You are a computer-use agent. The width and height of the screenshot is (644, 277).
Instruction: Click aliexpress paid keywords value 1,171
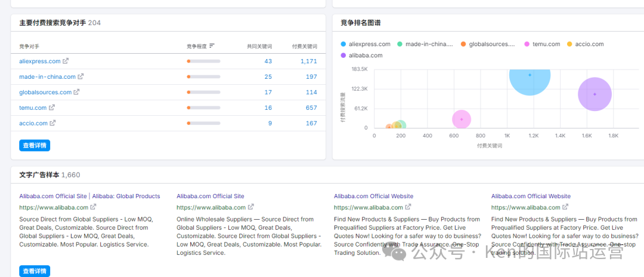pos(308,61)
